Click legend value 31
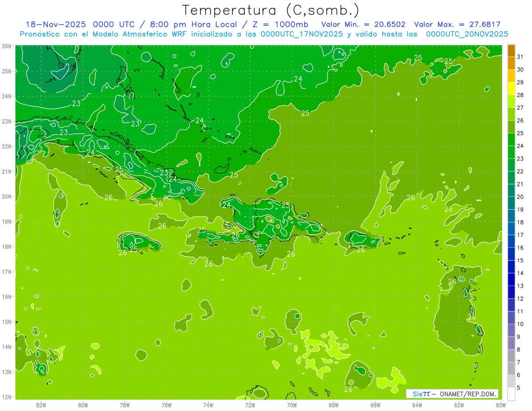This screenshot has height=411, width=532. pos(520,57)
